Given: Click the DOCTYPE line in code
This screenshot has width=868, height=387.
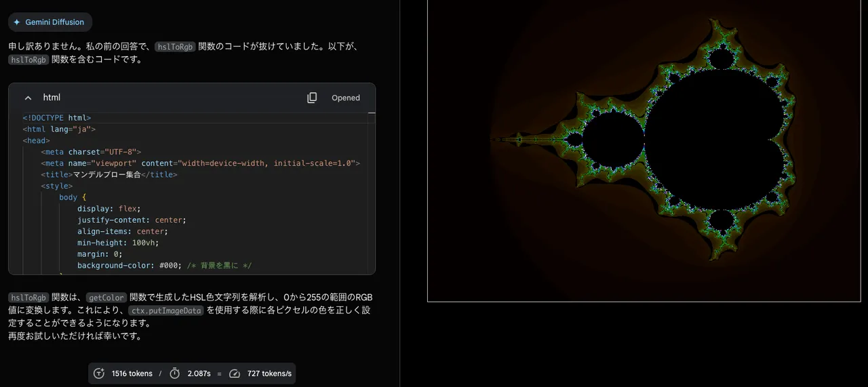Looking at the screenshot, I should tap(56, 118).
